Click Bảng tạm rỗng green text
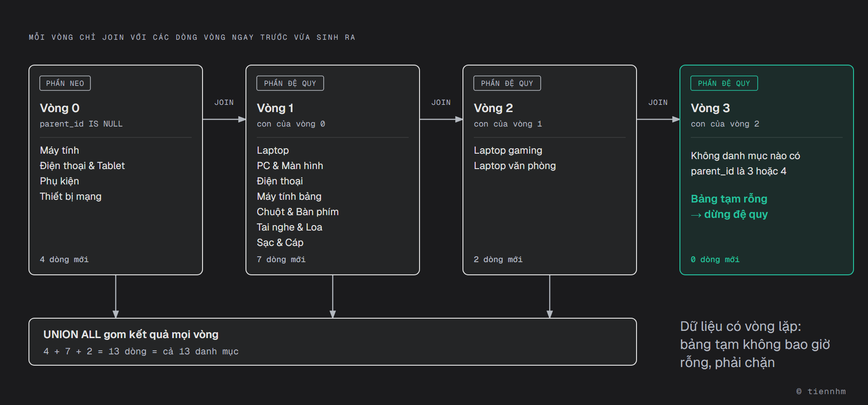 pos(729,199)
